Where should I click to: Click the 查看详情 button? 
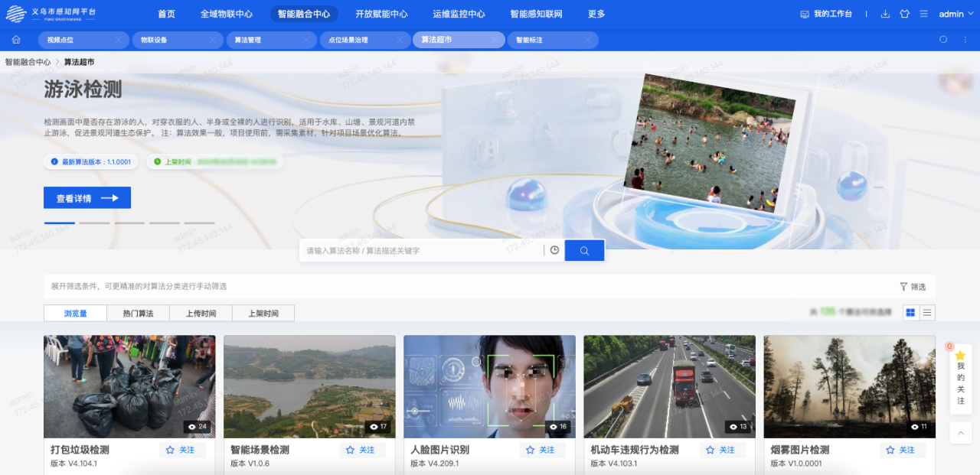87,198
